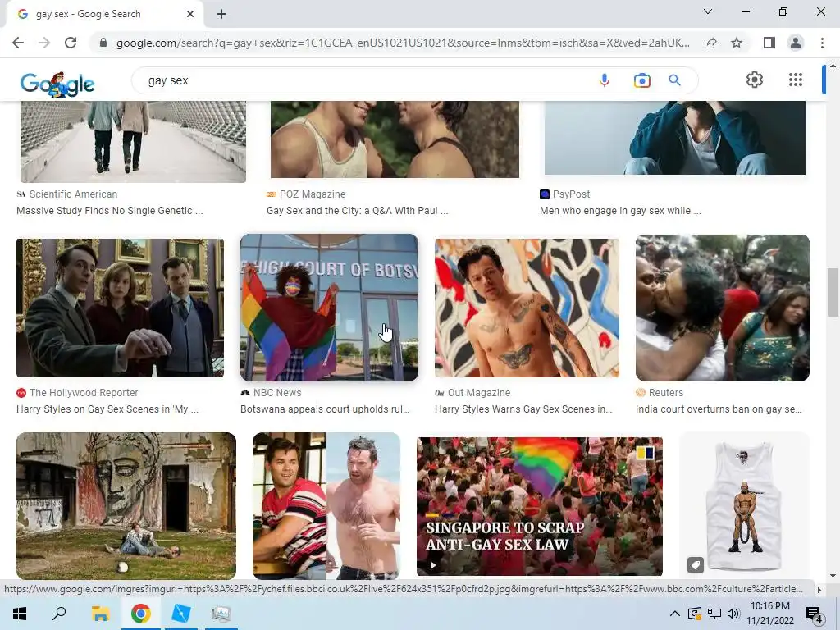840x630 pixels.
Task: Open the Chrome three-dot menu
Action: click(822, 43)
